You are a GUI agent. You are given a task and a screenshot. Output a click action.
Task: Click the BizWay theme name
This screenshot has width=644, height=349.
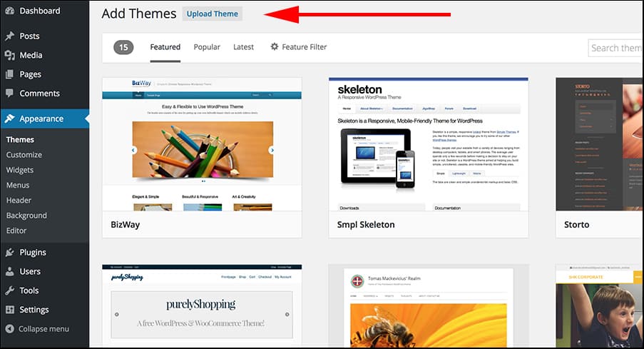pyautogui.click(x=126, y=225)
